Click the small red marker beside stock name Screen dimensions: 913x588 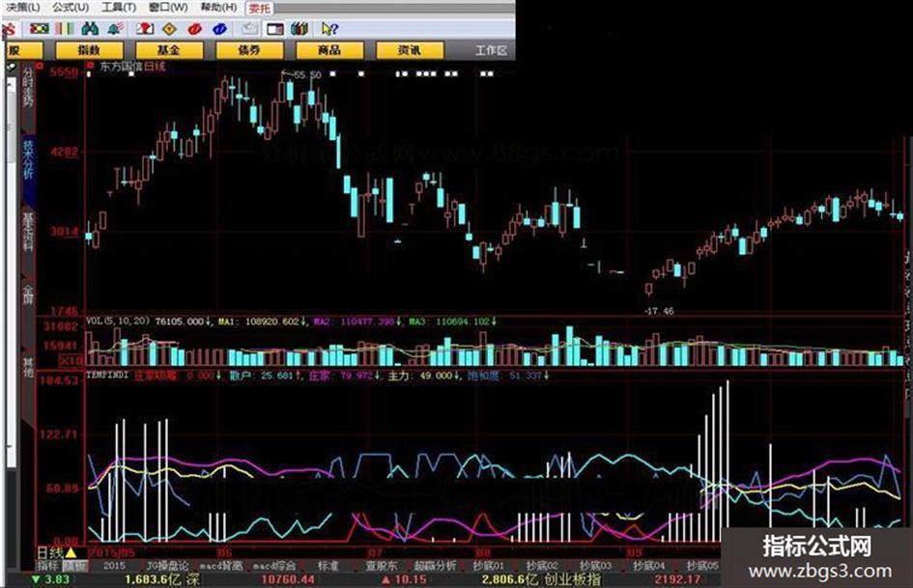click(90, 66)
